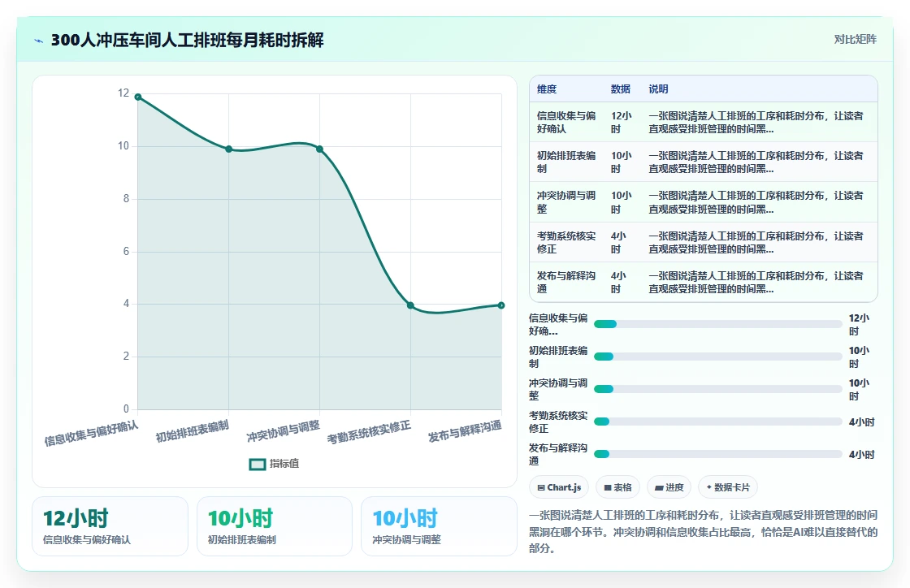Click the icon in the 进度 tag
This screenshot has height=588, width=910.
tap(659, 487)
